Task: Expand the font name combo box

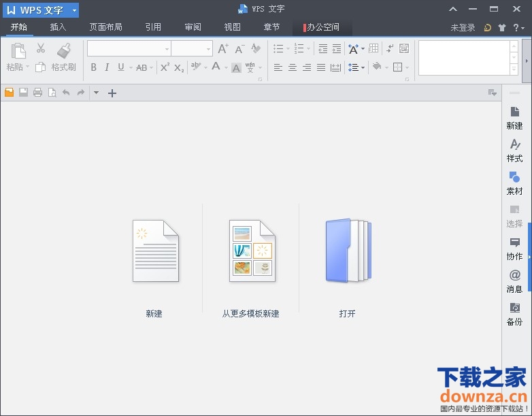Action: [167, 49]
